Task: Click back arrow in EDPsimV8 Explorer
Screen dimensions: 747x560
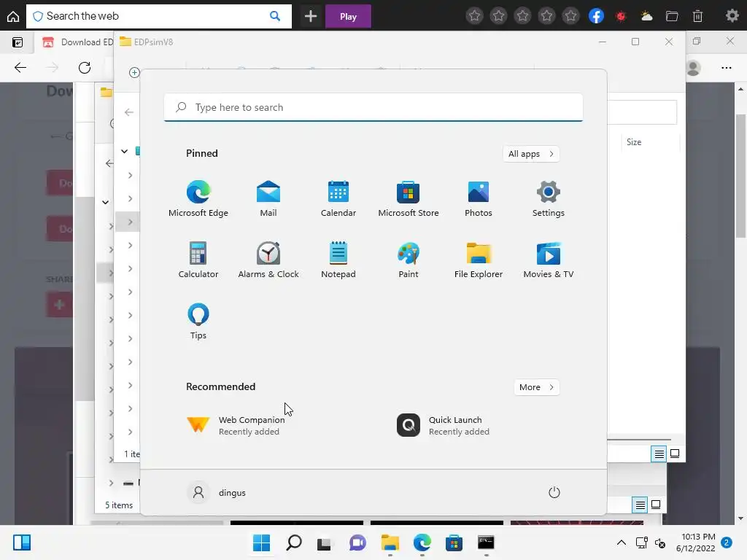Action: click(128, 112)
